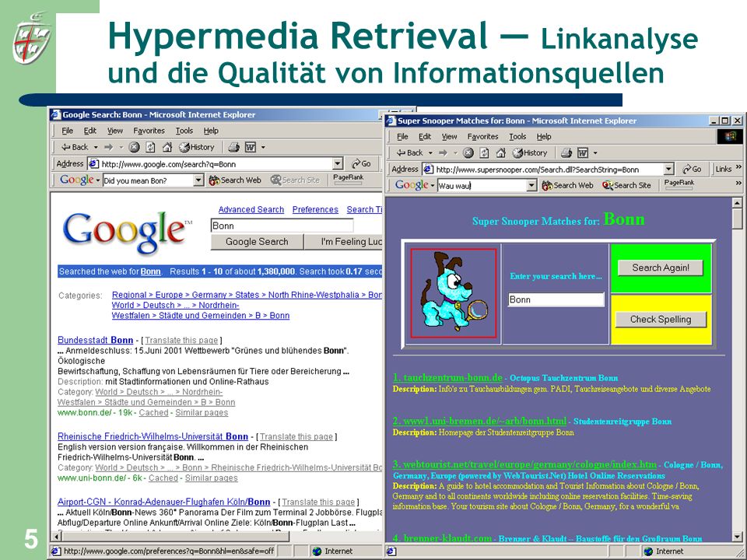Click scroll-up arrow in Super Snooper page

[737, 203]
